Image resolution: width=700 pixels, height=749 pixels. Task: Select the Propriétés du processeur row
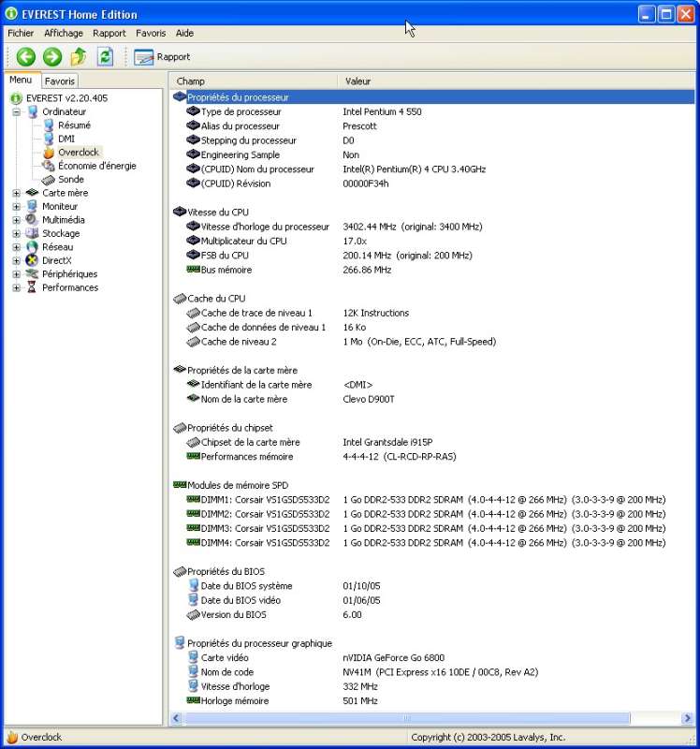[x=238, y=97]
